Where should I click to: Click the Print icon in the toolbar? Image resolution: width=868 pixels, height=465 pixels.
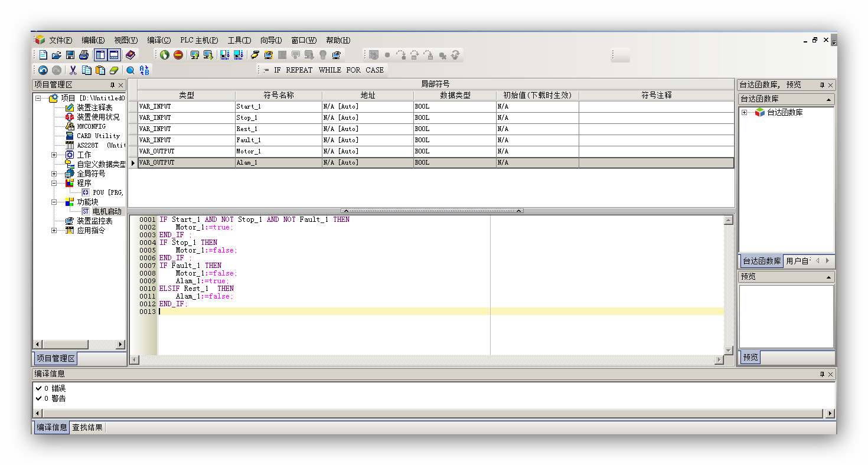pos(84,55)
